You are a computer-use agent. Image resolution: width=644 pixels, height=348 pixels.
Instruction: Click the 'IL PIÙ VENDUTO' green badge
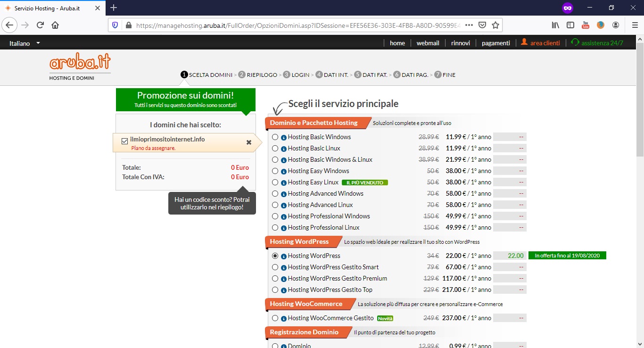(365, 182)
